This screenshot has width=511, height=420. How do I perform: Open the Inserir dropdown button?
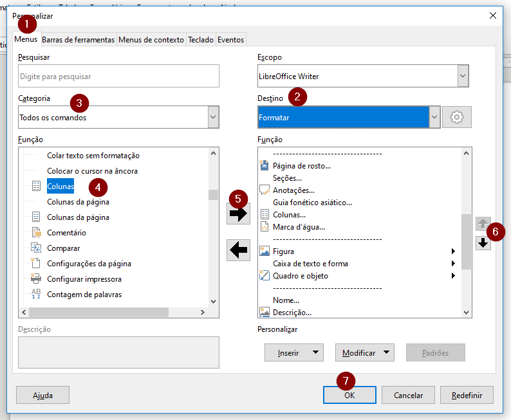tap(293, 352)
